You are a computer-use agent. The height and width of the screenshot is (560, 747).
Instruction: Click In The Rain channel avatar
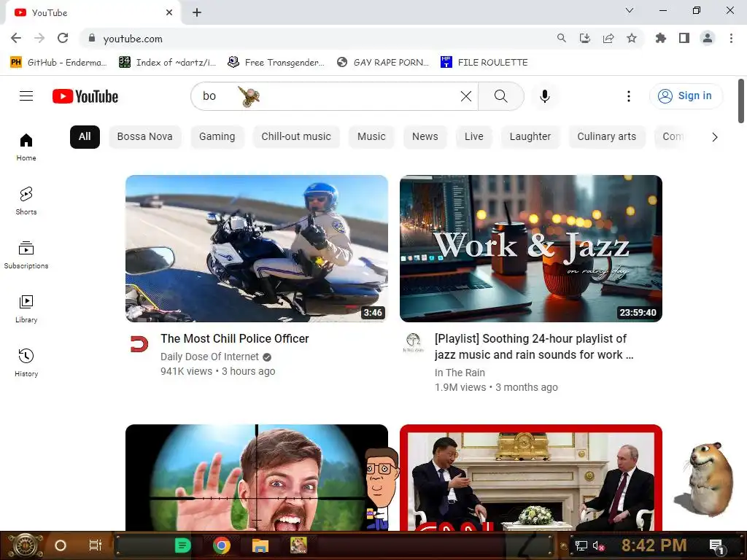(x=413, y=343)
